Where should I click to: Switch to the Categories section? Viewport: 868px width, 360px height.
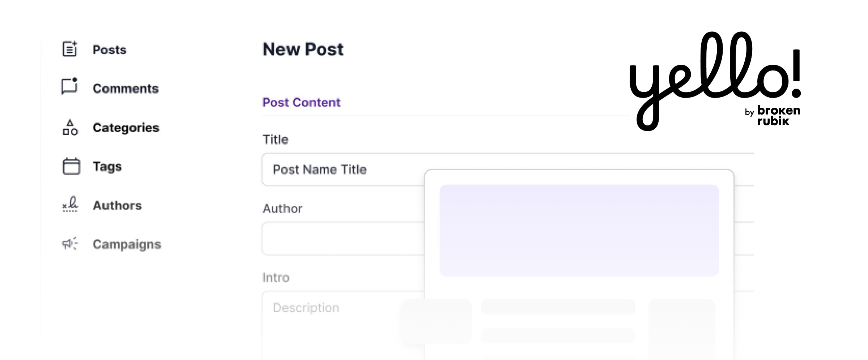126,128
